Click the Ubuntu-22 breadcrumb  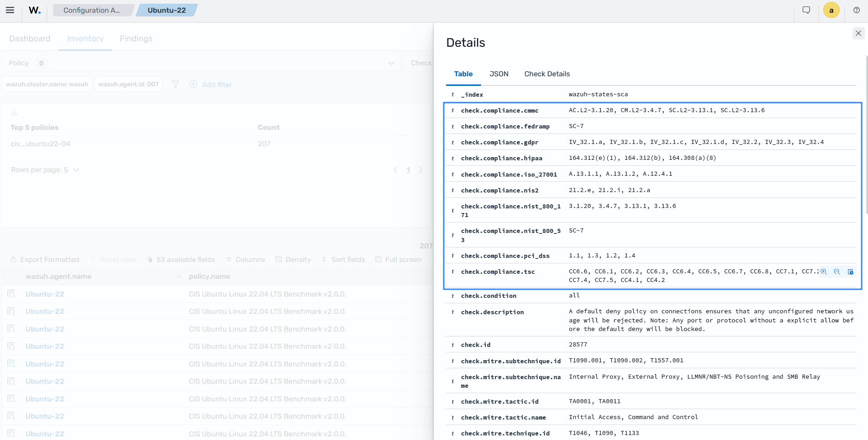167,10
